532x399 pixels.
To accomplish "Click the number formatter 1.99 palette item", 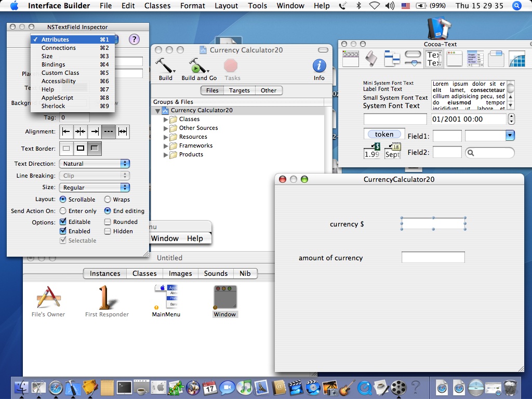I will [372, 151].
